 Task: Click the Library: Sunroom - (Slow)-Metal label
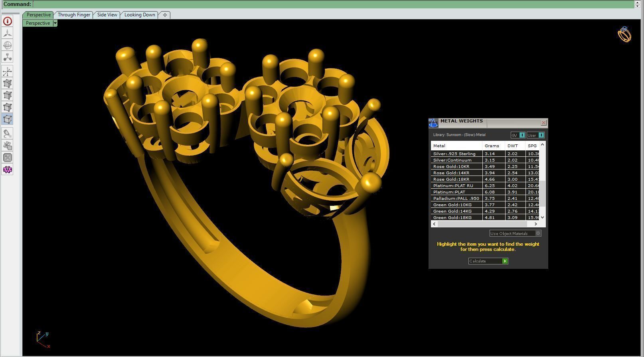coord(459,135)
